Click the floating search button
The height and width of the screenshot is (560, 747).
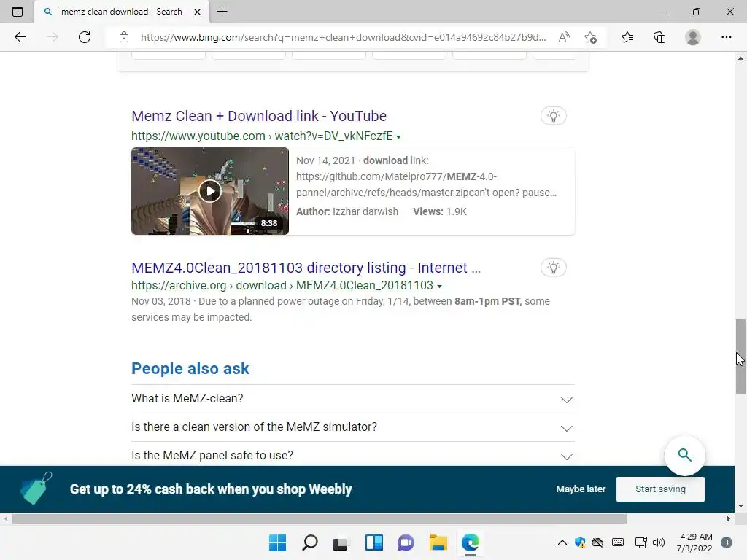pyautogui.click(x=684, y=455)
